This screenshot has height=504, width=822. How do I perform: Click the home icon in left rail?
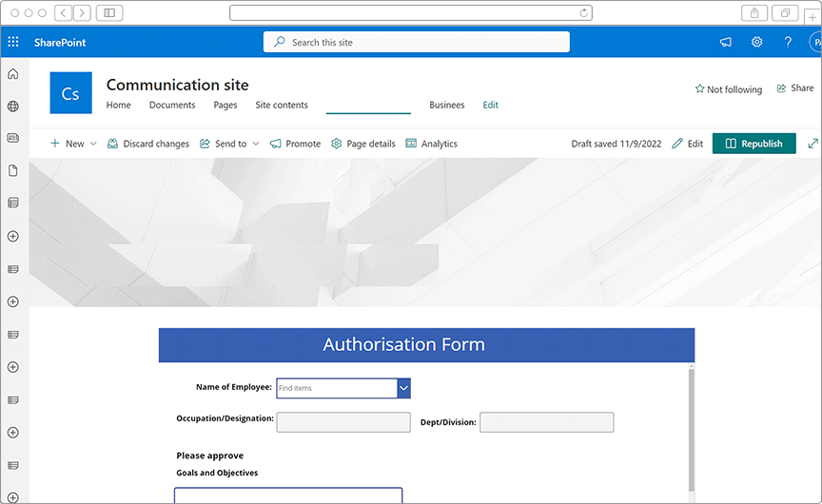pyautogui.click(x=13, y=74)
